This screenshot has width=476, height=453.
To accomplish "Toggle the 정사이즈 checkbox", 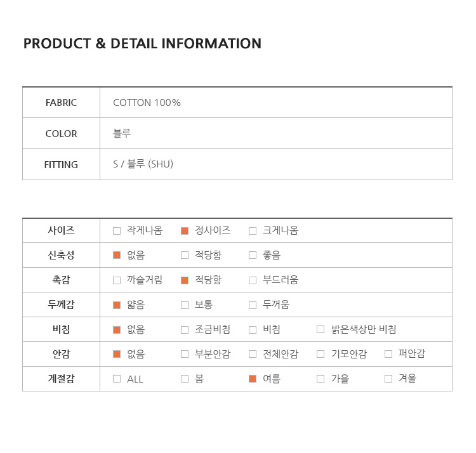I will [x=185, y=231].
